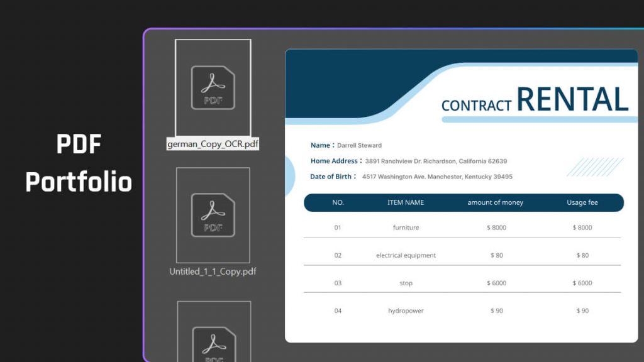Click the Home Address field label
Viewport: 644px width, 362px height.
335,161
